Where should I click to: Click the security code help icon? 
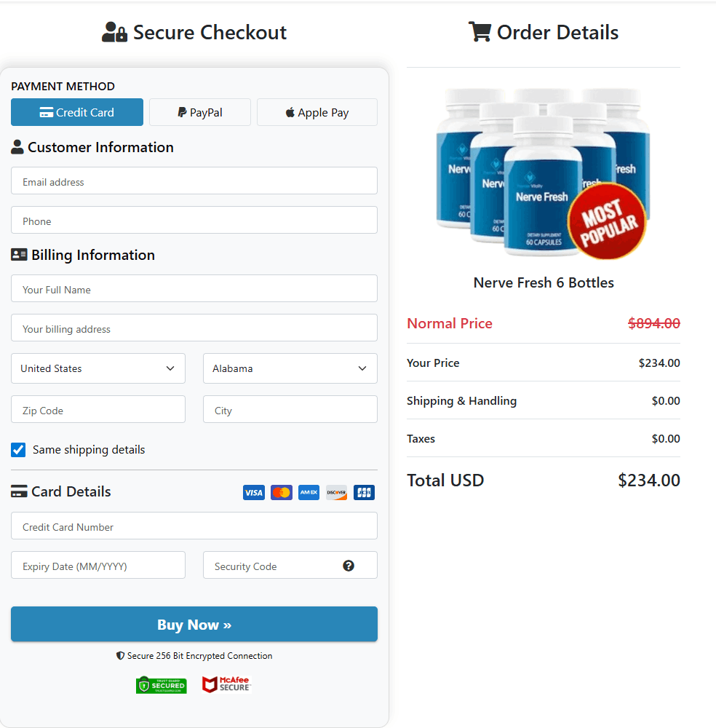click(349, 566)
